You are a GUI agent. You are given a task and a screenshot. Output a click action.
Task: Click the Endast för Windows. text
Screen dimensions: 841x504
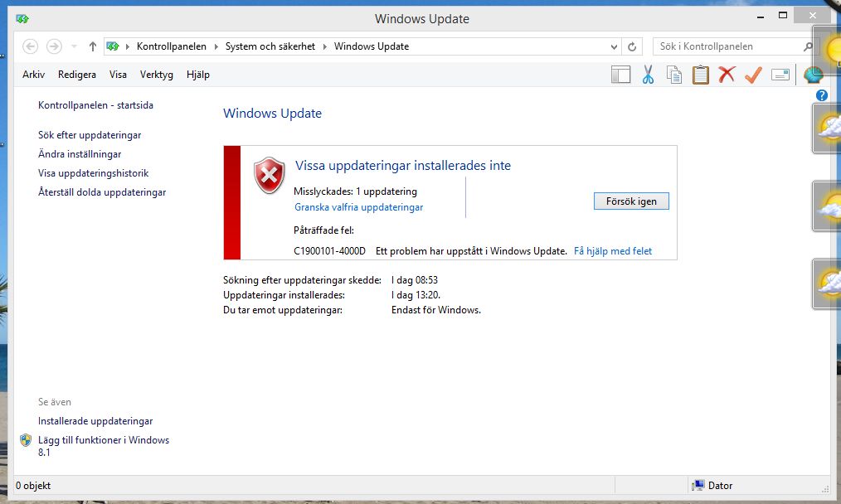point(436,311)
